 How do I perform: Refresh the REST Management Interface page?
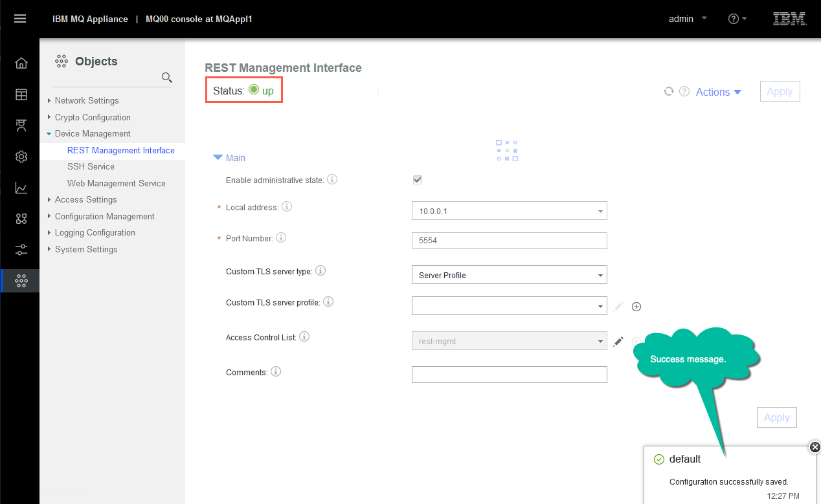pos(669,92)
